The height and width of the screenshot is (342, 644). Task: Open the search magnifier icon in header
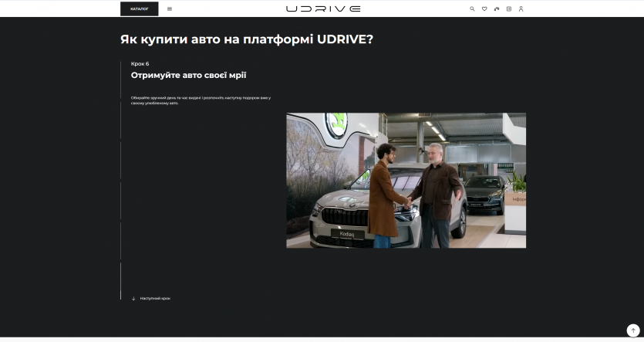click(x=472, y=9)
